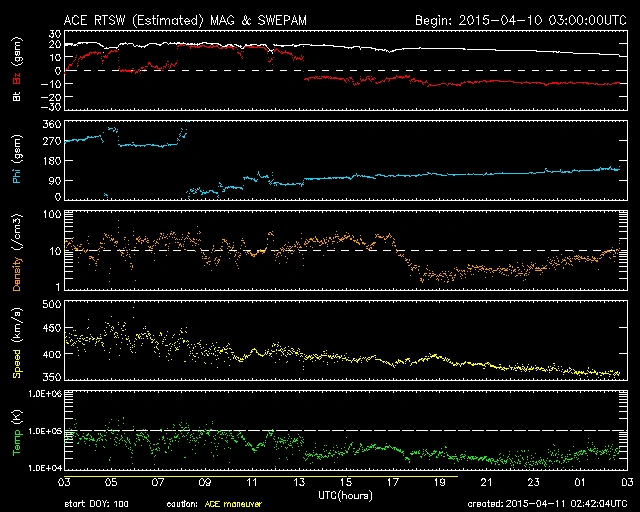The image size is (640, 512).
Task: Click the '100' tick on Density axis
Action: [x=52, y=214]
